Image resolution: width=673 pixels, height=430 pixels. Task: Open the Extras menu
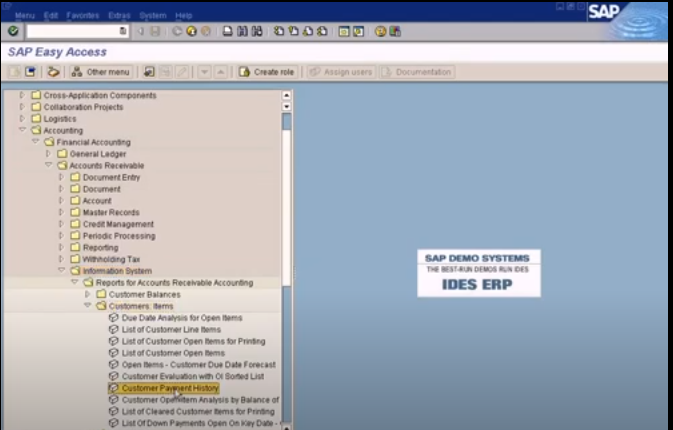pyautogui.click(x=119, y=15)
